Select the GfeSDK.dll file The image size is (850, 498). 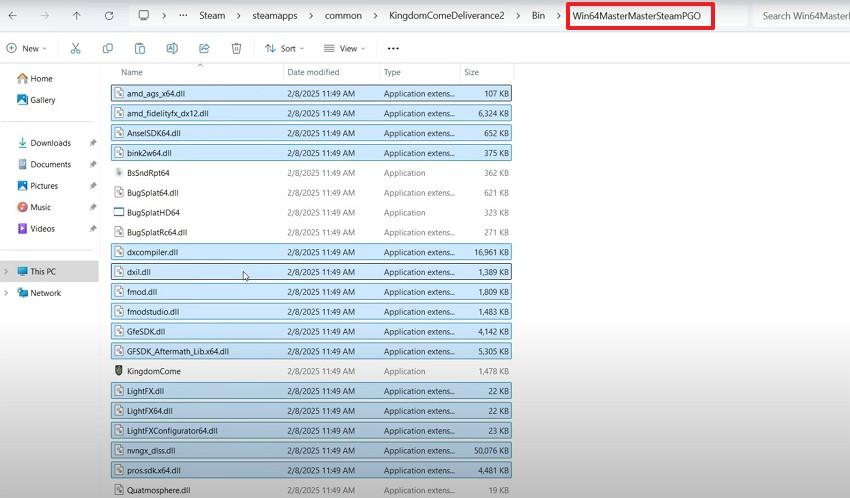click(311, 331)
